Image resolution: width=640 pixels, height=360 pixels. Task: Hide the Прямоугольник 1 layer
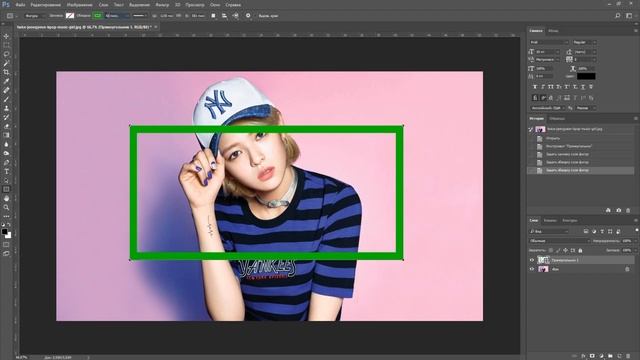[x=531, y=260]
